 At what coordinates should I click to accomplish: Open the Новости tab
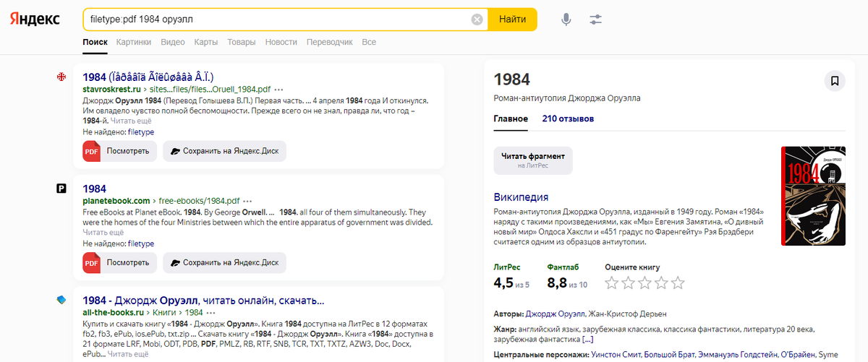pyautogui.click(x=281, y=43)
